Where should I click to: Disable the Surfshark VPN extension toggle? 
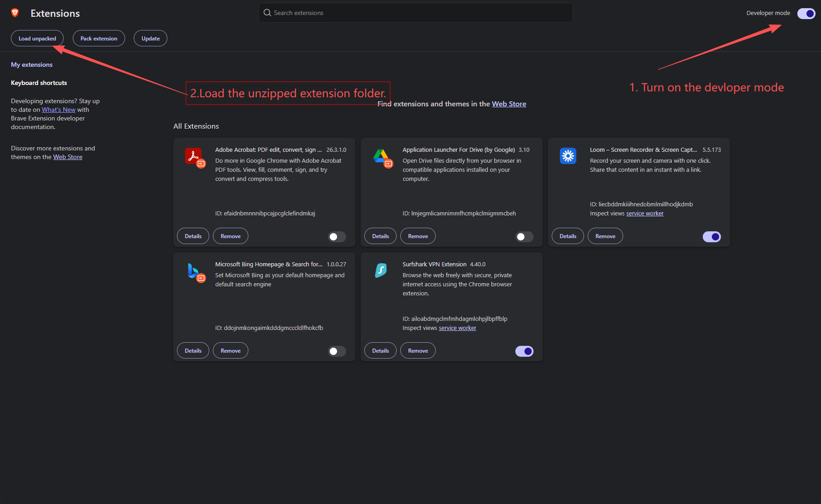point(524,351)
